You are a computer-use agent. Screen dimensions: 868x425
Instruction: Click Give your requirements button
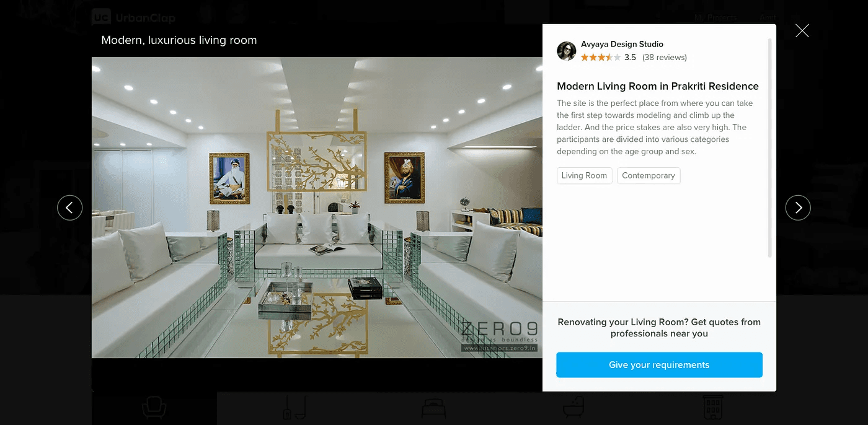(x=659, y=365)
